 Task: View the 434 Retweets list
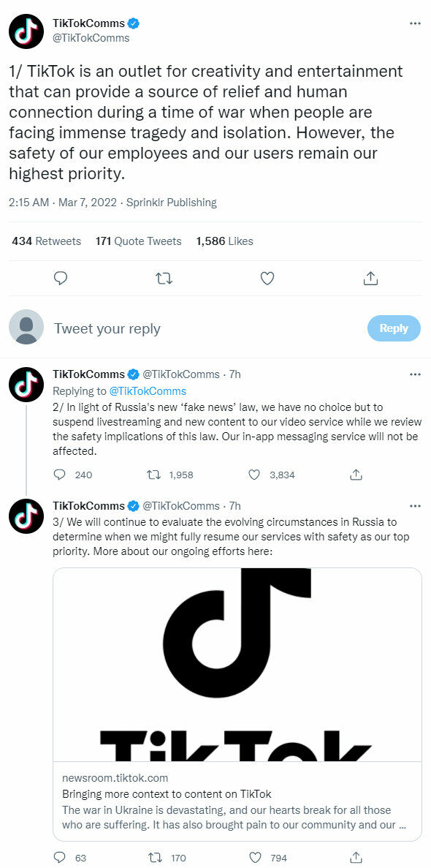(47, 241)
